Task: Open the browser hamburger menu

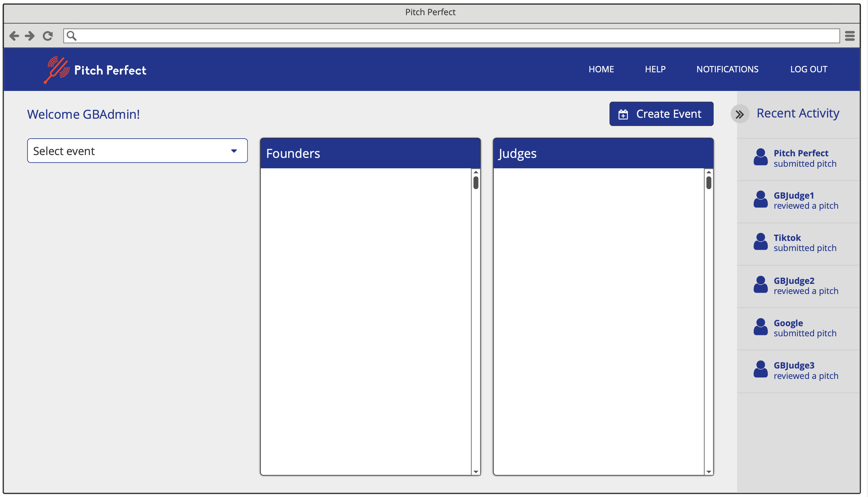Action: pos(850,35)
